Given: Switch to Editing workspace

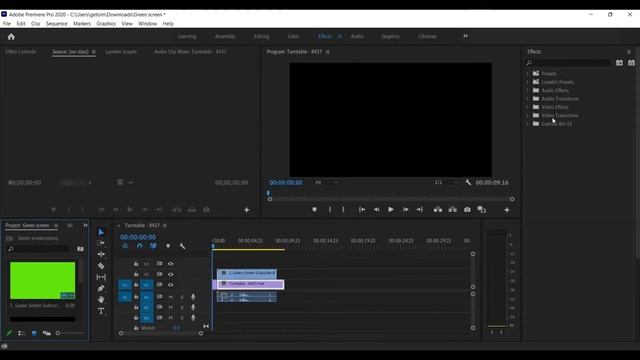Looking at the screenshot, I should click(x=261, y=36).
